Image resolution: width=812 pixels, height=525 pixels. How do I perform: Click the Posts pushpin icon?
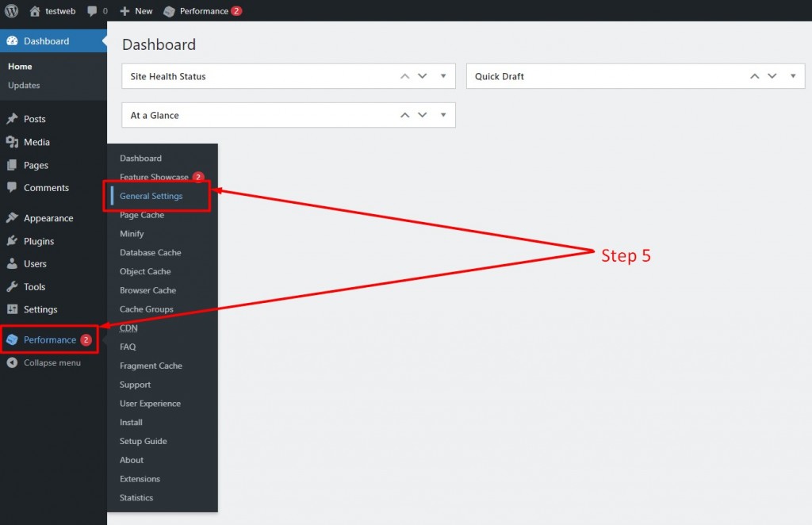click(x=12, y=119)
